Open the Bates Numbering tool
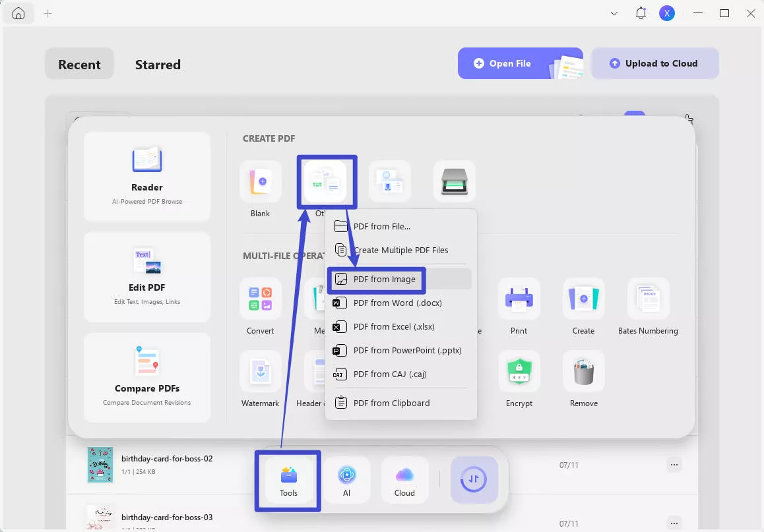This screenshot has height=532, width=764. click(x=648, y=299)
